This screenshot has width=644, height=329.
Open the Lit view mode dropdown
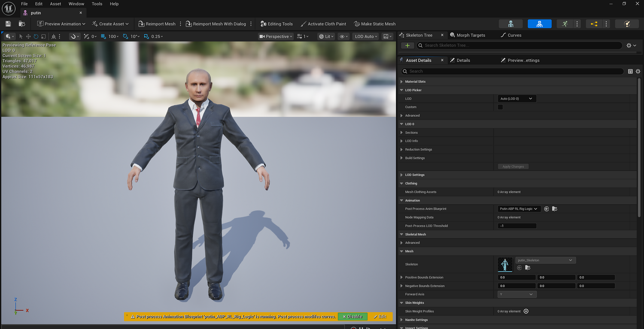coord(326,36)
